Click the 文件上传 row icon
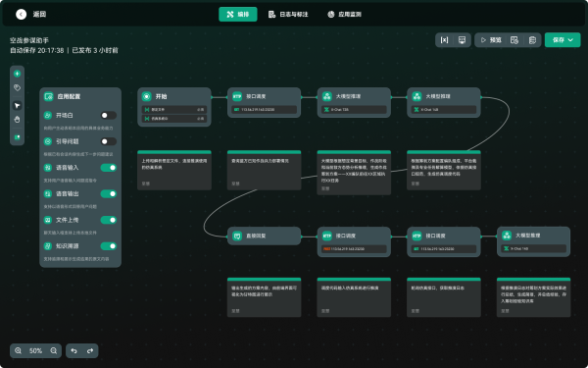 click(48, 220)
